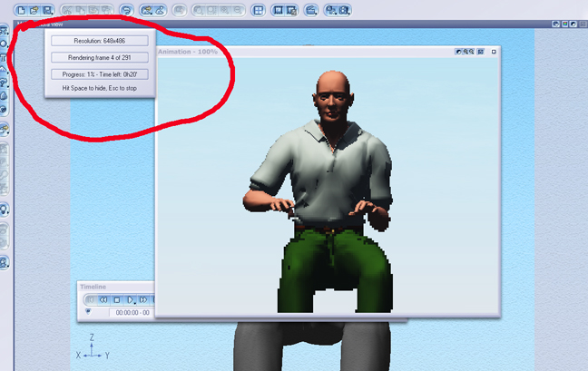
Task: Toggle the four-pane view layout icon
Action: tap(258, 10)
